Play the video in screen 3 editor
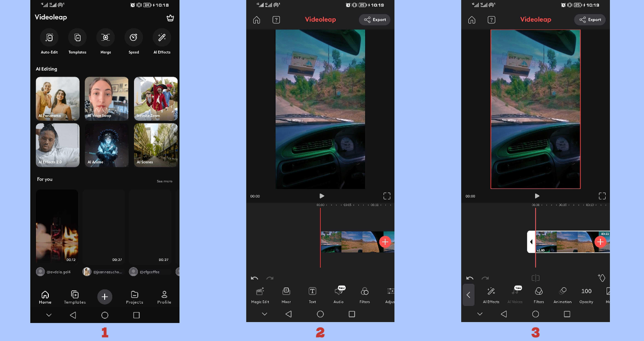This screenshot has width=644, height=341. 537,196
